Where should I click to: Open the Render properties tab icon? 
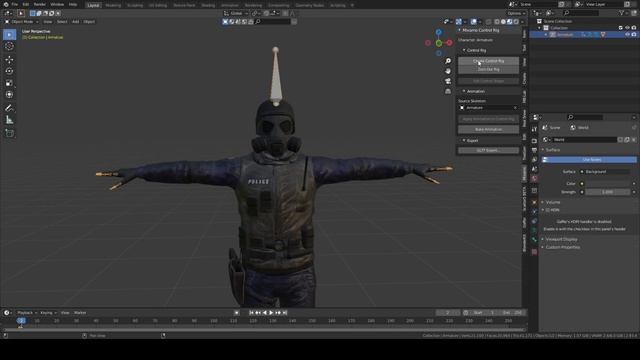click(x=534, y=141)
